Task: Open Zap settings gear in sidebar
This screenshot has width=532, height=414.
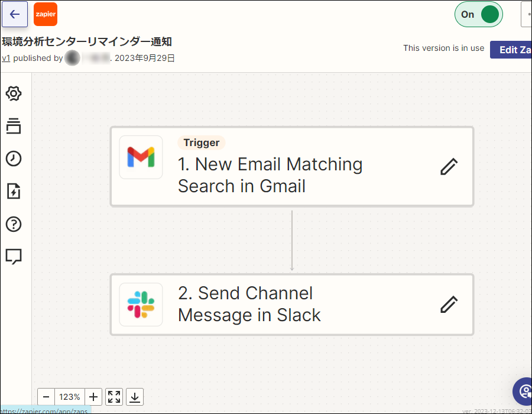Action: (x=14, y=93)
